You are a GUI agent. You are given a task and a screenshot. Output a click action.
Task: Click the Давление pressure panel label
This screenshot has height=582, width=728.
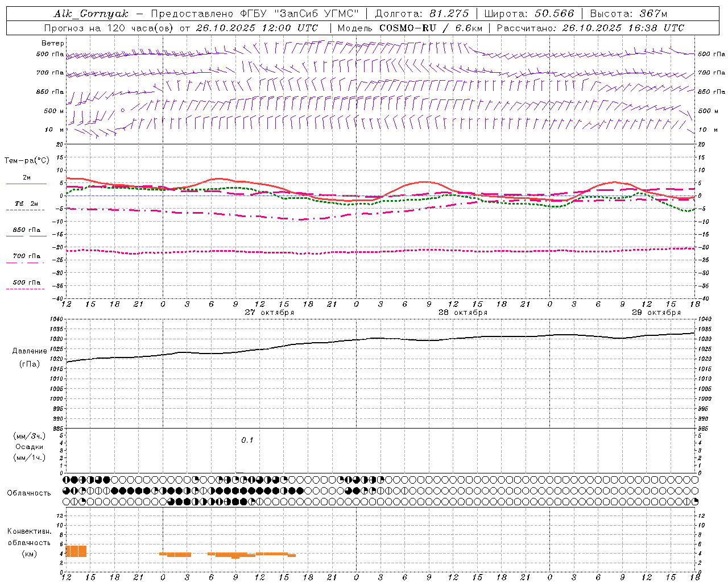30,351
